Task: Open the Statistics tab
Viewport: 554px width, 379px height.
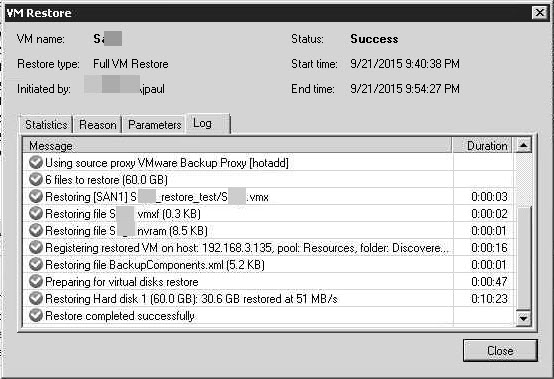Action: click(x=46, y=125)
